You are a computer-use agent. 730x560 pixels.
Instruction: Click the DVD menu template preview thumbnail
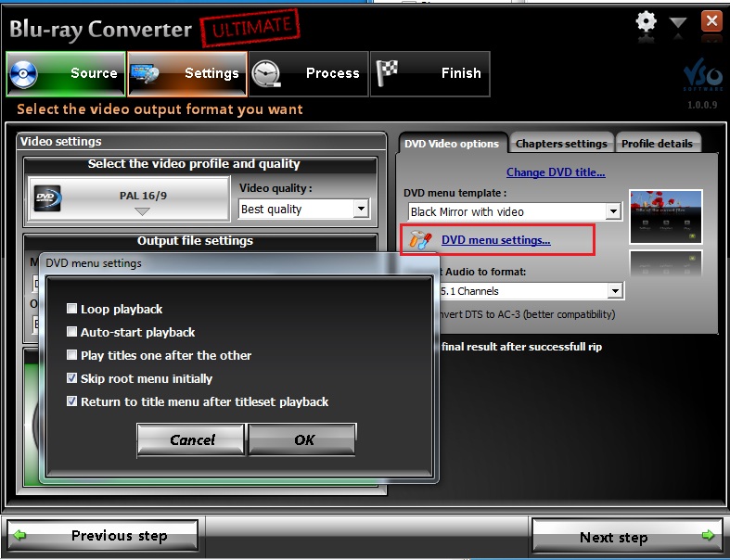pyautogui.click(x=666, y=216)
